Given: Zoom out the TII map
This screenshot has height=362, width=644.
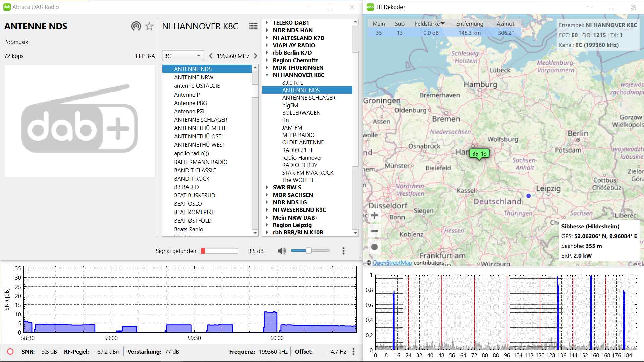Looking at the screenshot, I should [x=375, y=231].
